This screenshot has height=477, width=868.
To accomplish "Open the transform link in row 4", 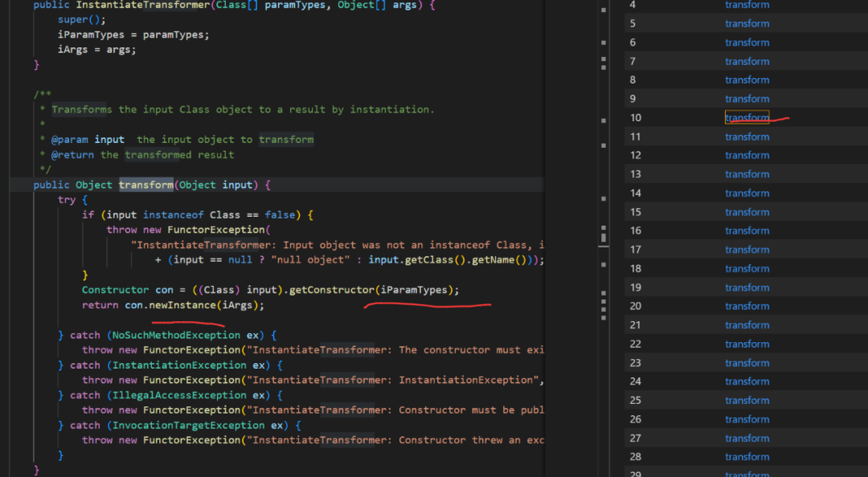I will tap(747, 5).
